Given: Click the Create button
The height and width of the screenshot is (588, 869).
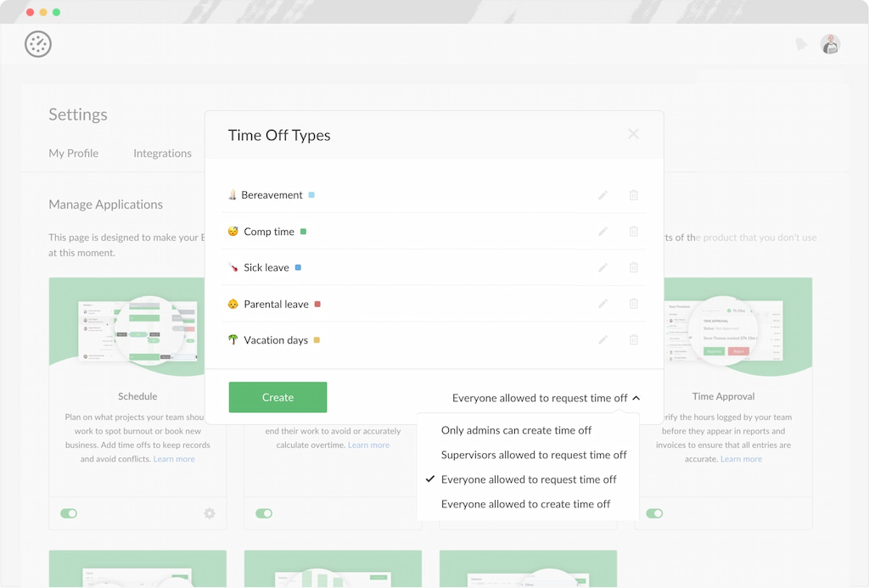Looking at the screenshot, I should click(x=278, y=396).
